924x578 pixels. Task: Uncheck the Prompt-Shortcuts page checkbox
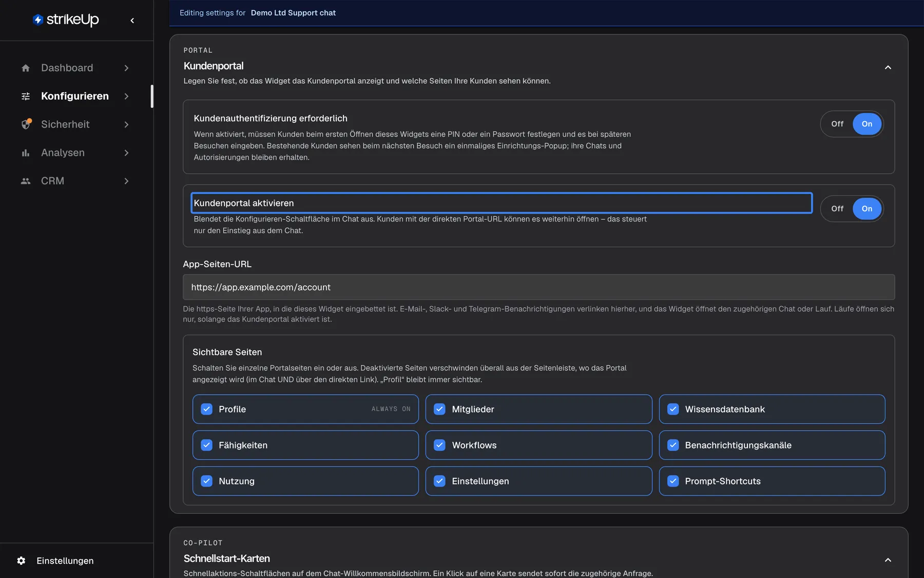pos(673,481)
